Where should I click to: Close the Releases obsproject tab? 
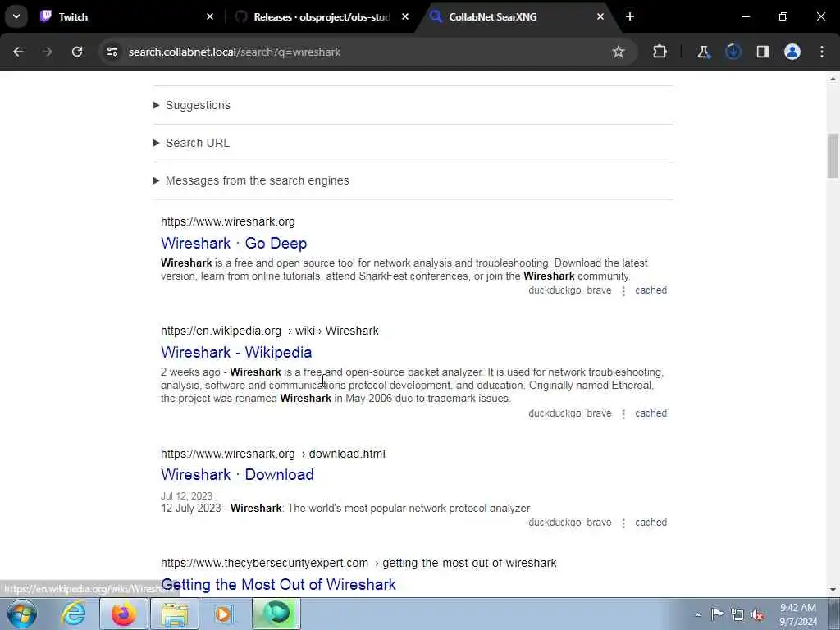[x=405, y=16]
